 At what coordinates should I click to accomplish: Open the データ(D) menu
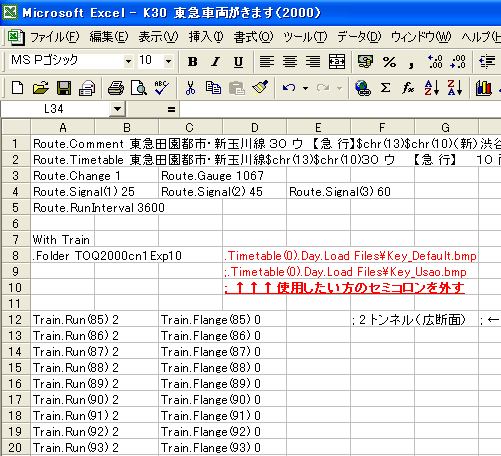[359, 37]
